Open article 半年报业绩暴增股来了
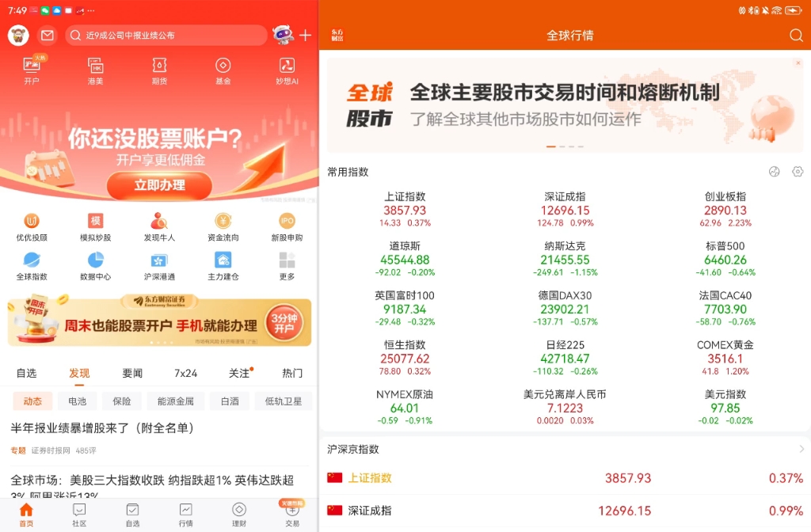 (159, 439)
